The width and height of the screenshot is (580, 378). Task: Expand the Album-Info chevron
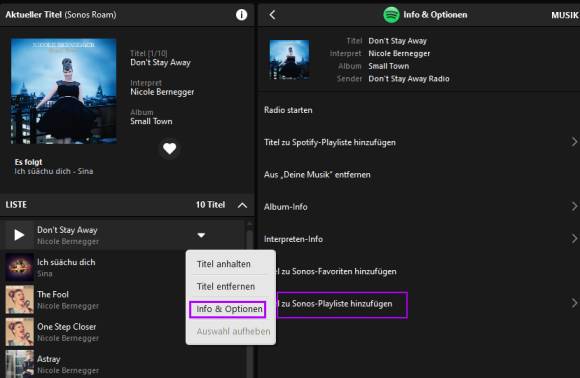point(574,206)
